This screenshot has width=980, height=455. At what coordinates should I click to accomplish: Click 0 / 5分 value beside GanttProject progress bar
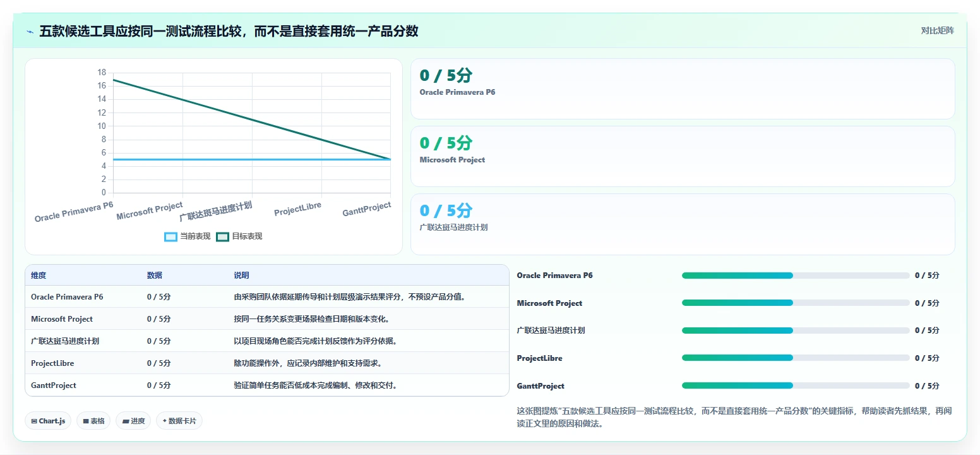[927, 386]
